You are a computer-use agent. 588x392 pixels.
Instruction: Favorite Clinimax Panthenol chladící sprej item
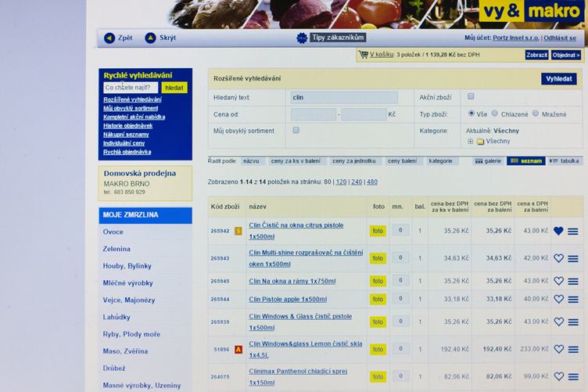point(558,376)
